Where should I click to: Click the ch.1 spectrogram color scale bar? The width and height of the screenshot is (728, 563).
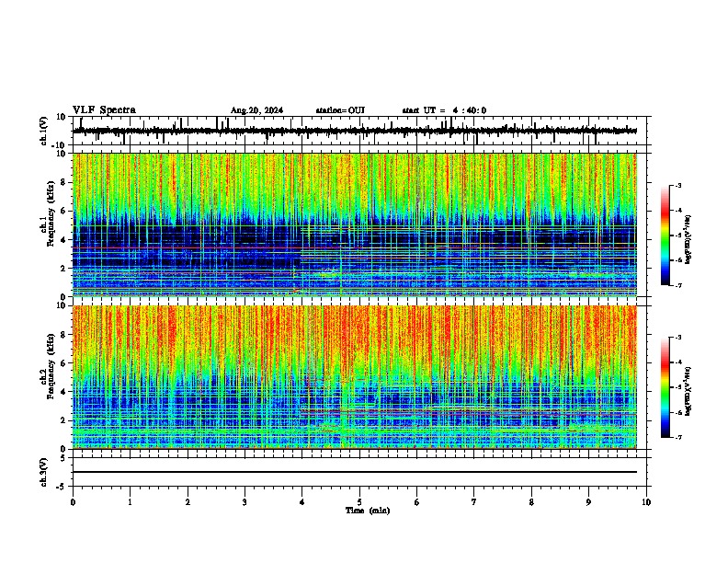[665, 236]
